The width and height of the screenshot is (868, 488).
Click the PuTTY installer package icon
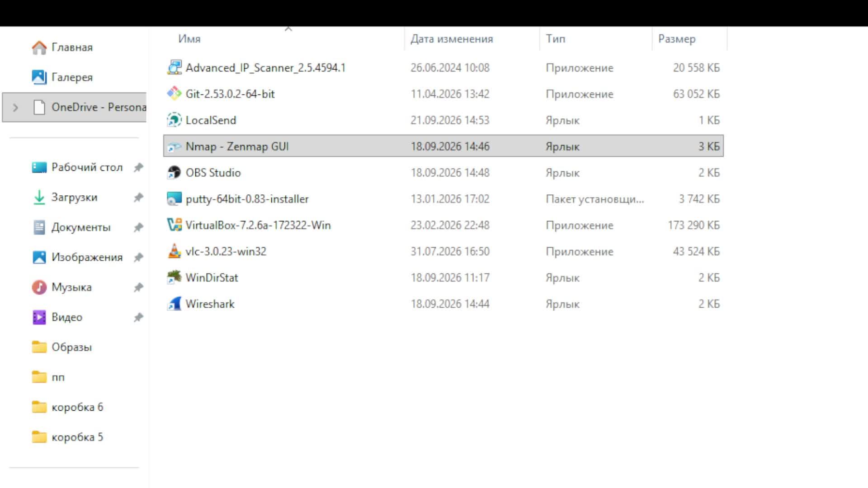(174, 199)
